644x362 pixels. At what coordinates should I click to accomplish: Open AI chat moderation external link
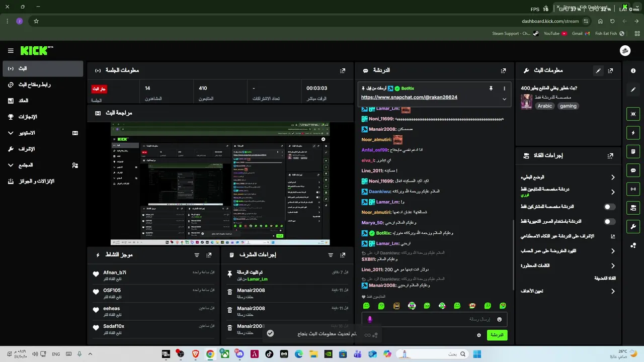point(613,236)
